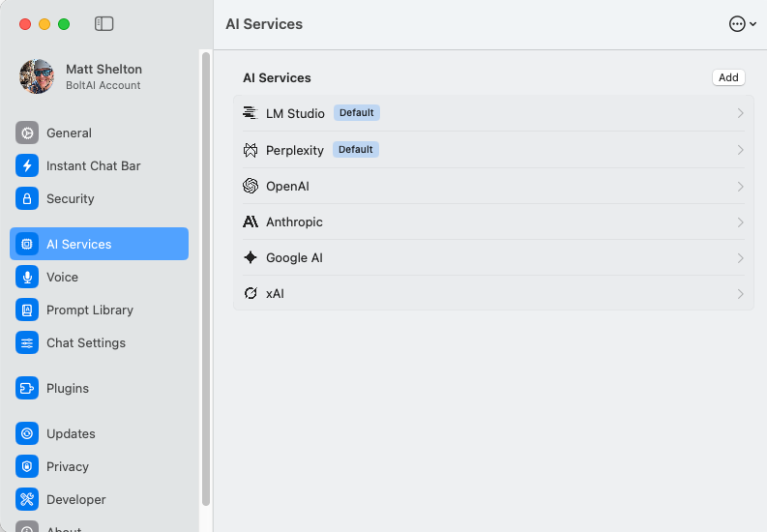Open Security lock icon
The image size is (767, 532).
pyautogui.click(x=27, y=198)
